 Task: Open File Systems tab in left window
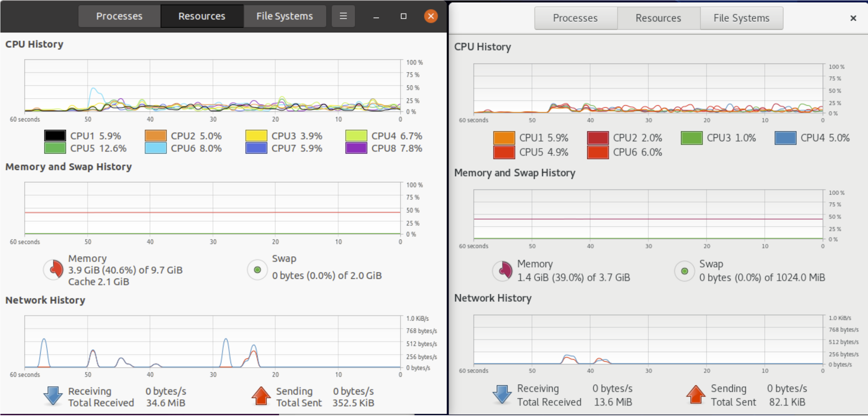pyautogui.click(x=284, y=16)
